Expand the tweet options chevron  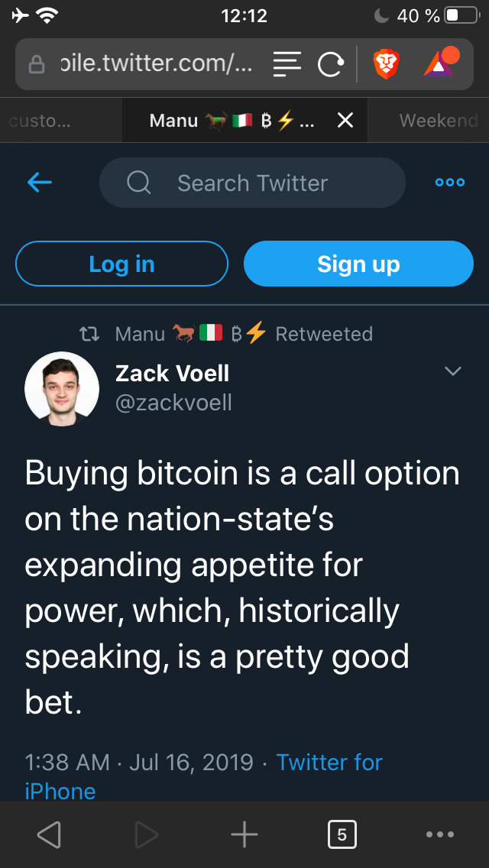click(x=453, y=371)
